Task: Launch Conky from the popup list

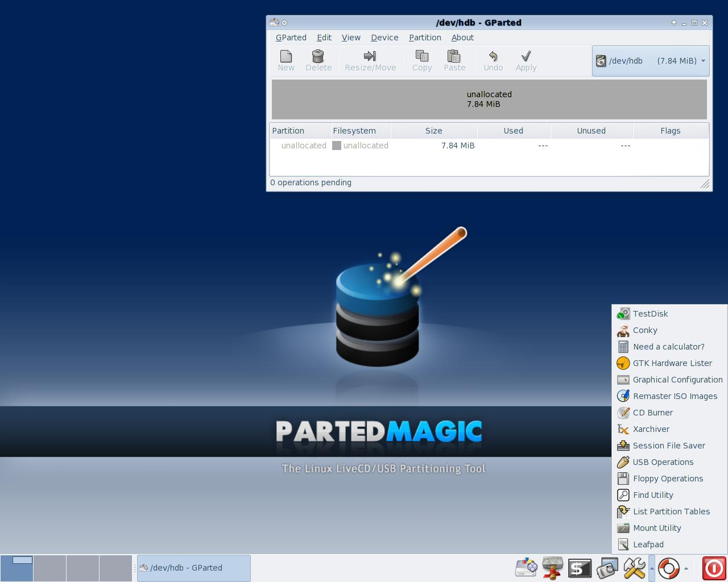Action: 669,330
